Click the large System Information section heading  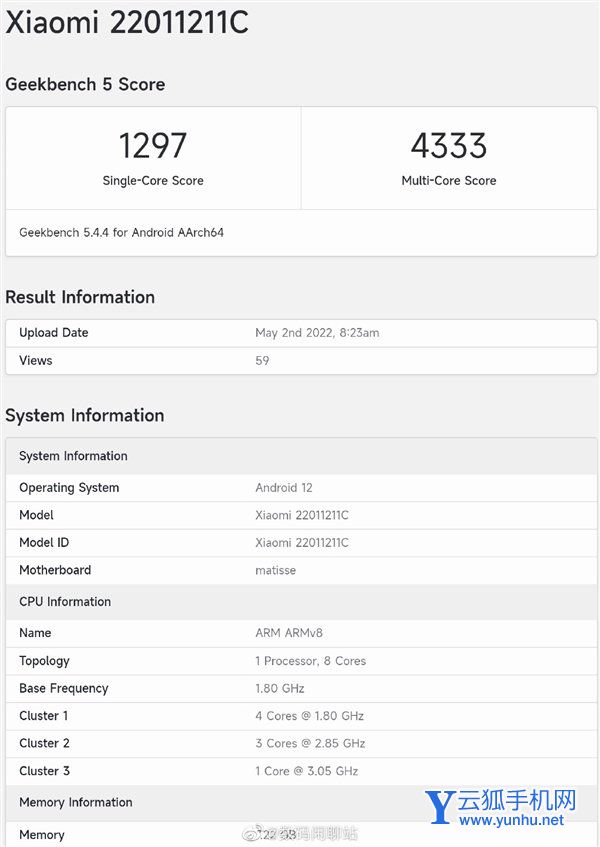click(85, 415)
